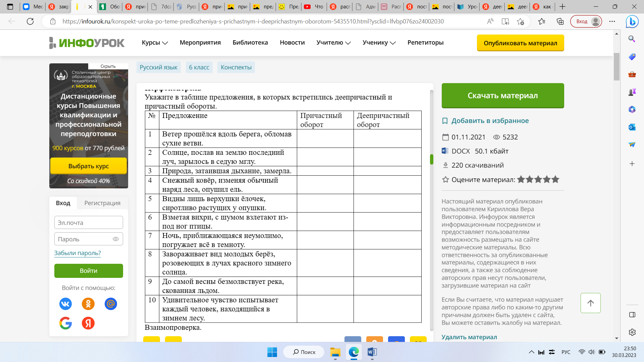644x362 pixels.
Task: Open Библиотека menu item
Action: tap(250, 43)
